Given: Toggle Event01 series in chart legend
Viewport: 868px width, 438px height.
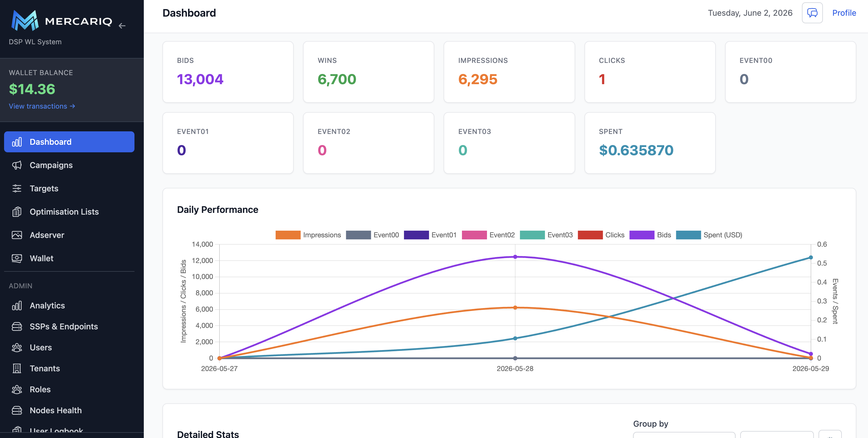Looking at the screenshot, I should pyautogui.click(x=430, y=235).
